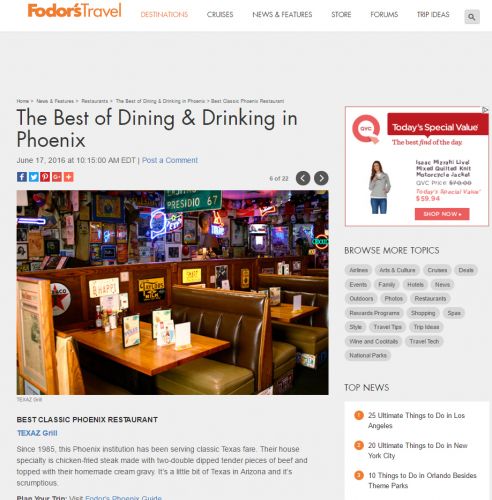Open the search magnifier icon
Image resolution: width=492 pixels, height=500 pixels.
tap(472, 17)
